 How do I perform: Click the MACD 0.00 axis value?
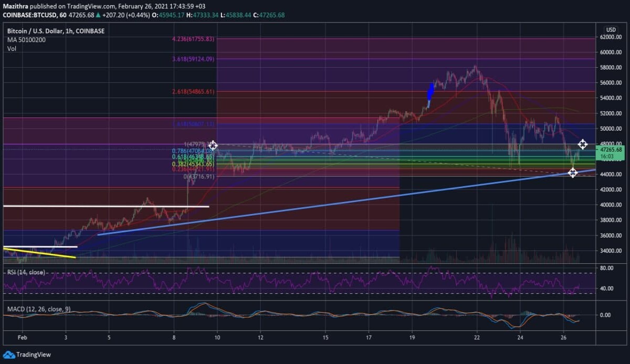[605, 315]
